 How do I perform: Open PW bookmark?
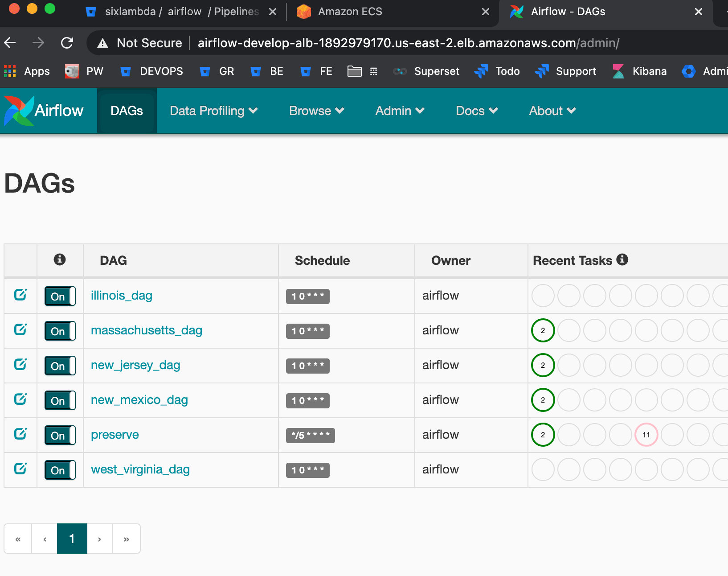pyautogui.click(x=84, y=71)
